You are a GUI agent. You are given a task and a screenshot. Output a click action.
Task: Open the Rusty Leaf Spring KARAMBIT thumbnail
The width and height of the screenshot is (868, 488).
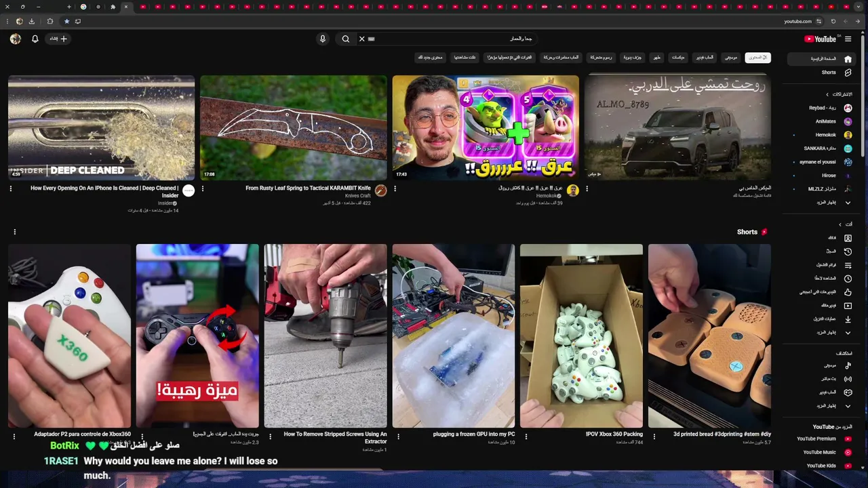point(294,127)
